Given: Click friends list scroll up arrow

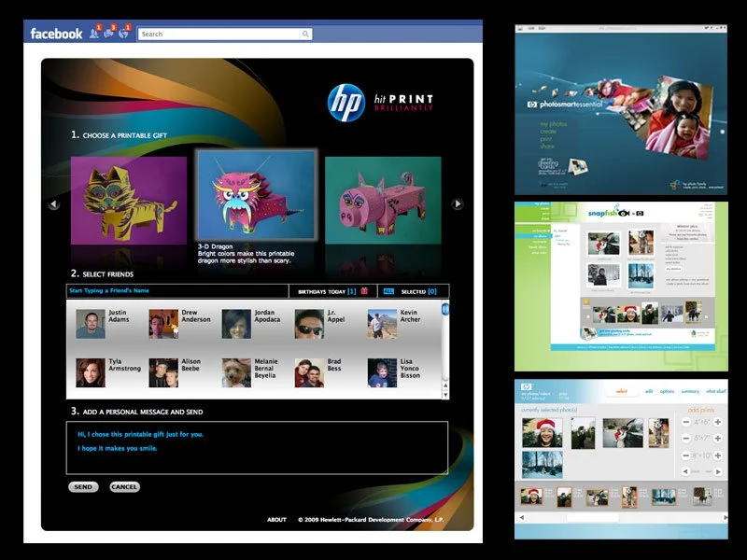Looking at the screenshot, I should pos(445,385).
